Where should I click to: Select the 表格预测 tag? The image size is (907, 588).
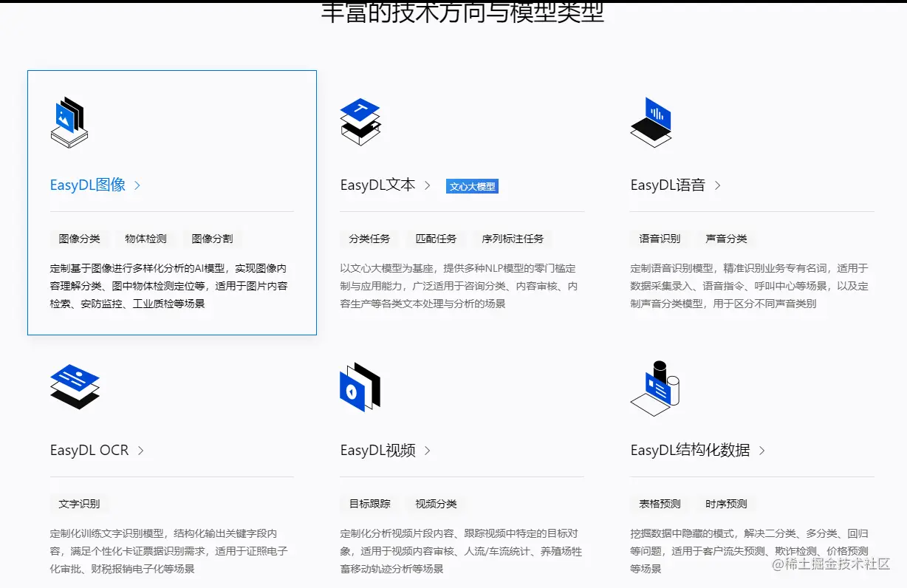pyautogui.click(x=660, y=504)
